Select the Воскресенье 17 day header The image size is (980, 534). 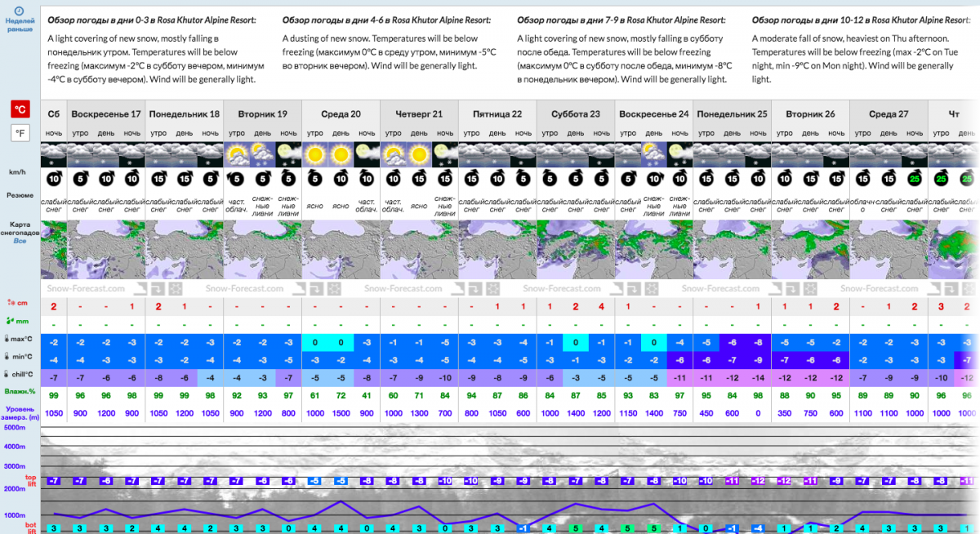[106, 114]
